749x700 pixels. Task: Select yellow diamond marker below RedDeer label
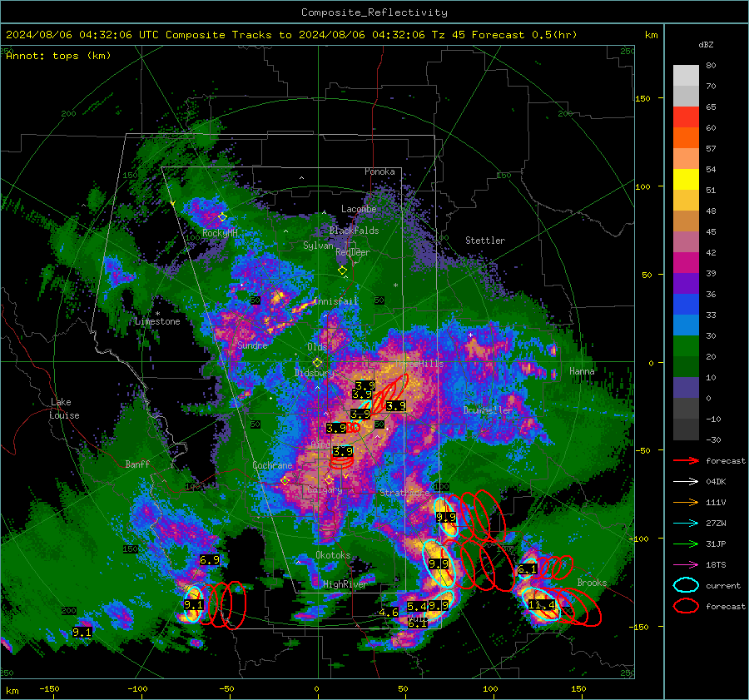(342, 271)
